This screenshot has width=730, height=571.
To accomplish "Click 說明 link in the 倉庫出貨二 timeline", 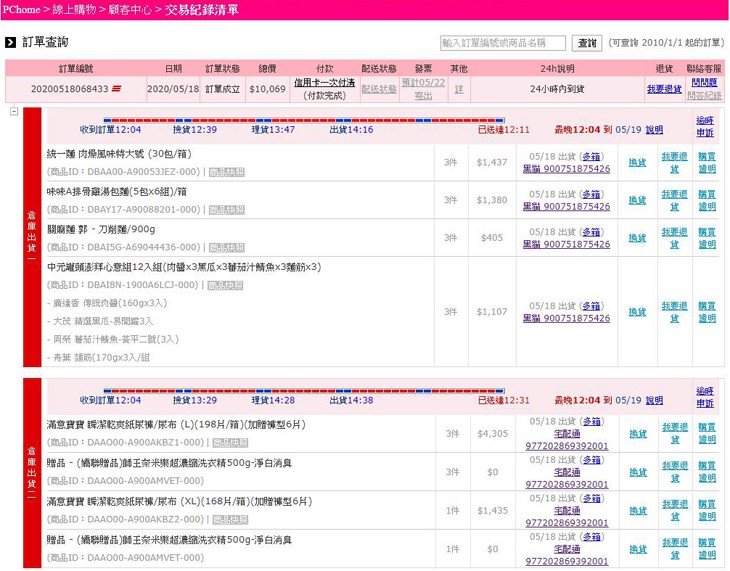I will [x=654, y=401].
